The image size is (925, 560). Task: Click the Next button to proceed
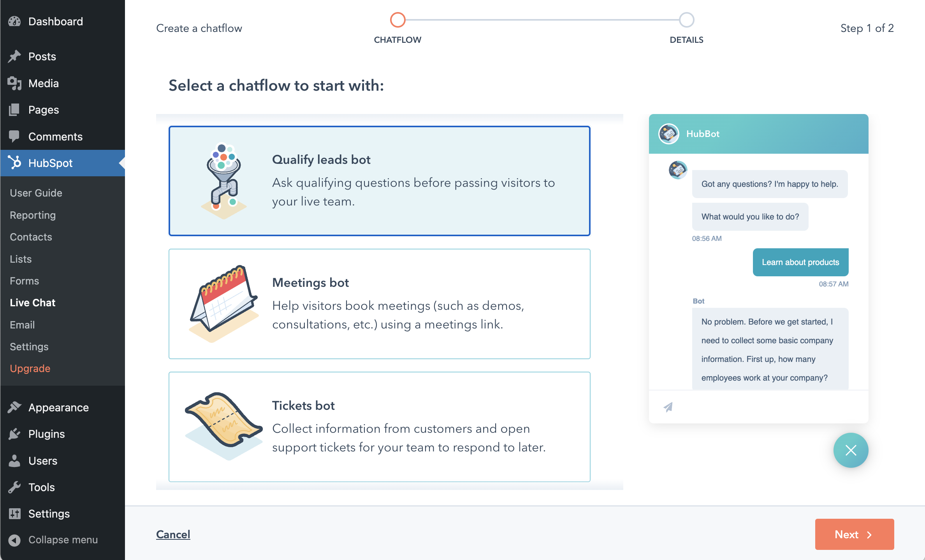[854, 535]
